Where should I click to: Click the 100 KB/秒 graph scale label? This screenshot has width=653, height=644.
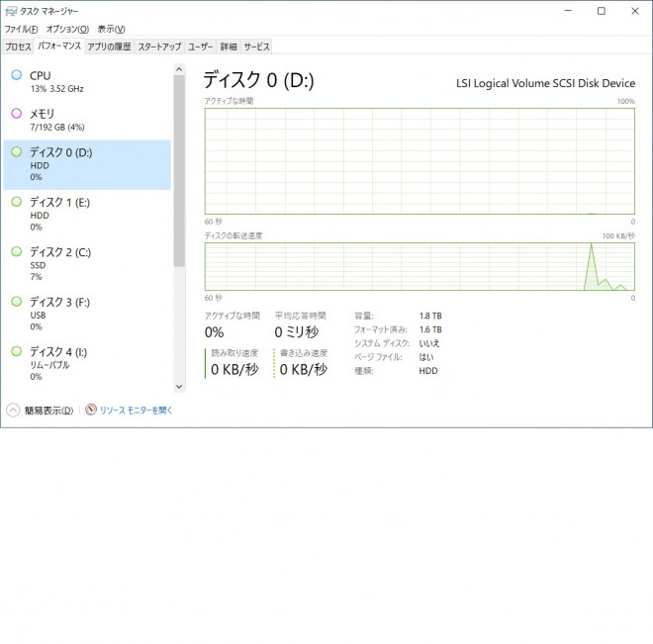pos(618,236)
